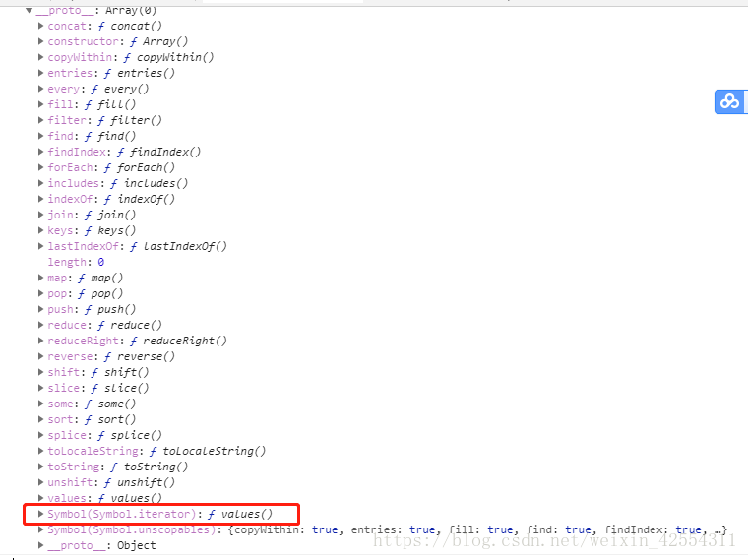Select the 'Symbol(Symbol.iterator)' property name
This screenshot has width=748, height=560.
[x=122, y=514]
